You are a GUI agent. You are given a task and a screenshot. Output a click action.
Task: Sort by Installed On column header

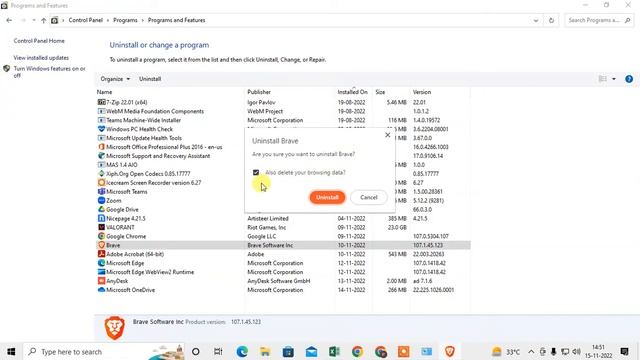tap(353, 92)
